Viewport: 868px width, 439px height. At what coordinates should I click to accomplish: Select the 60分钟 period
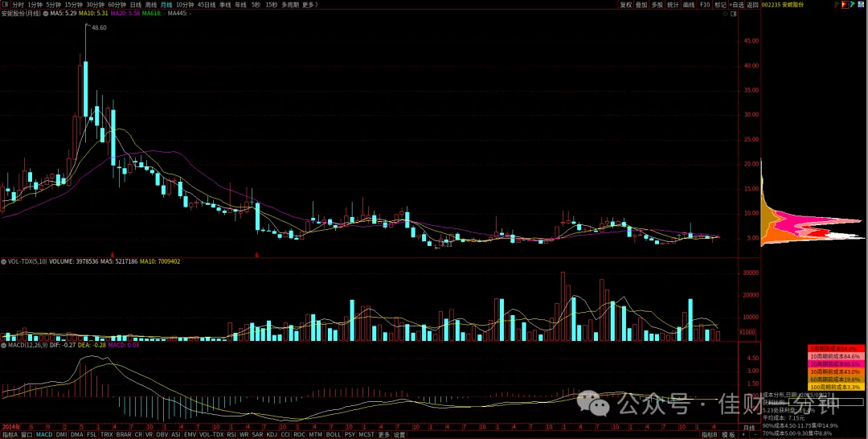(x=117, y=5)
